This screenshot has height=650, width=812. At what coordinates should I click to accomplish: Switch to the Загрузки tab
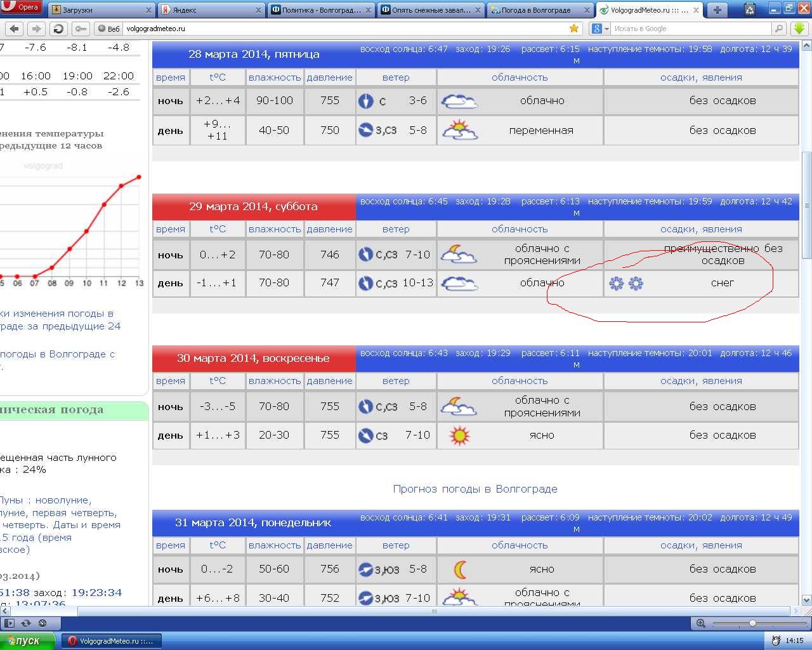point(101,10)
